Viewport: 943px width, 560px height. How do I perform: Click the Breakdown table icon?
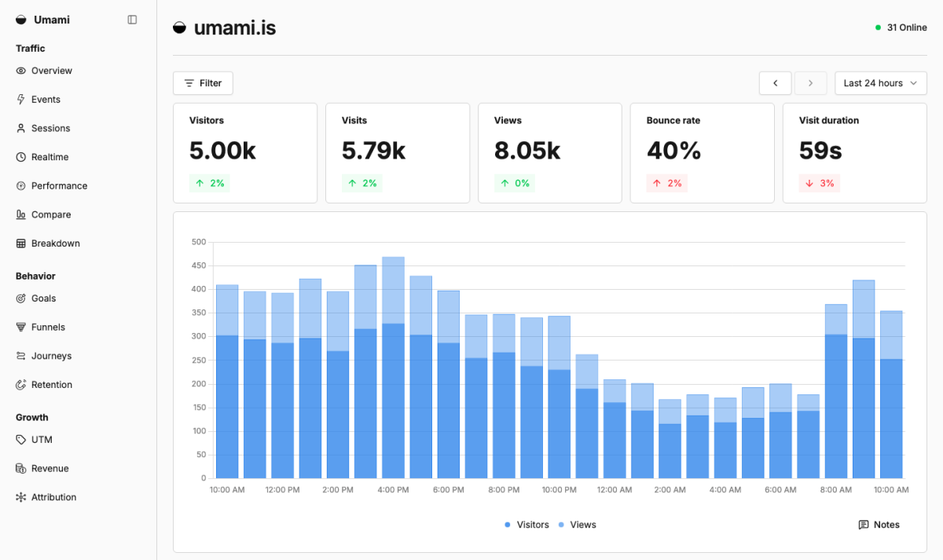(x=21, y=243)
